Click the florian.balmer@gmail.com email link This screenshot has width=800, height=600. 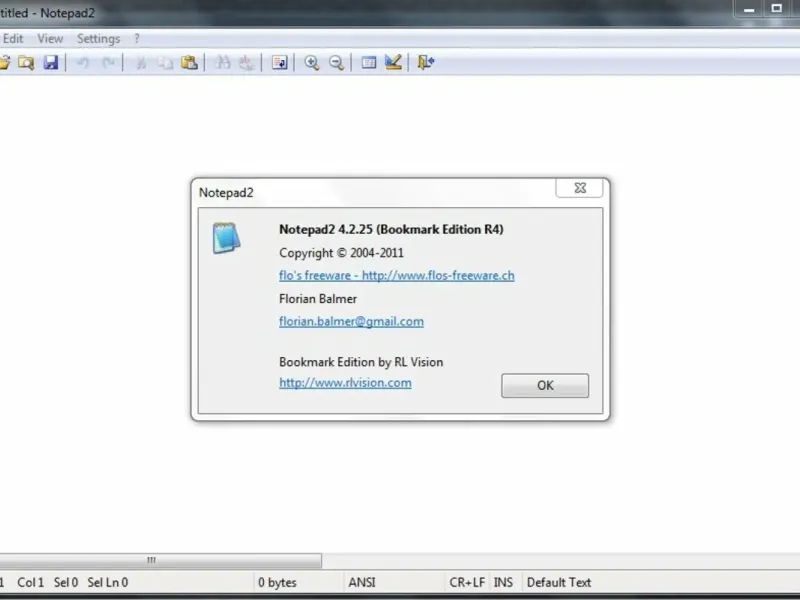click(351, 321)
